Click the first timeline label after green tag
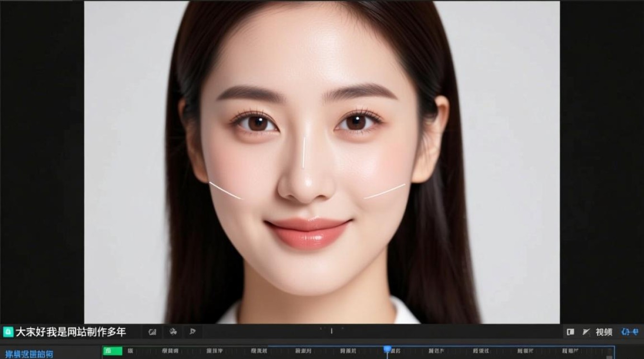Screen dimensions: 644x359 130,351
